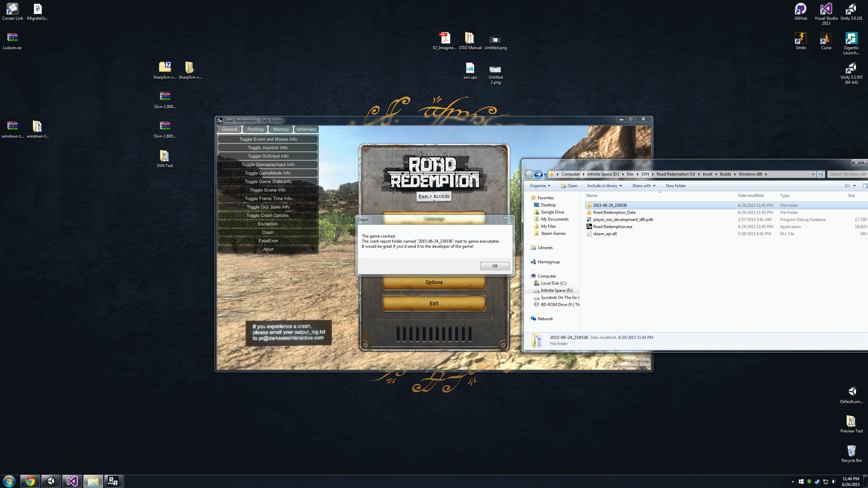
Task: Click the Search Windows x86 field
Action: [848, 174]
